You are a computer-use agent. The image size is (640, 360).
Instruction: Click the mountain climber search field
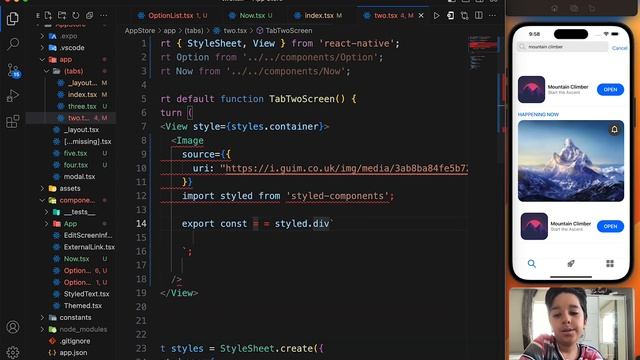(x=562, y=47)
